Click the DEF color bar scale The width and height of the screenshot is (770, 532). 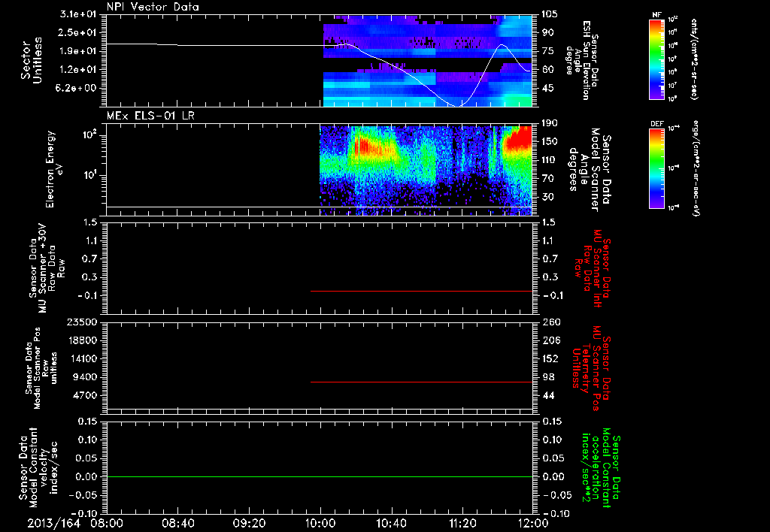point(656,168)
